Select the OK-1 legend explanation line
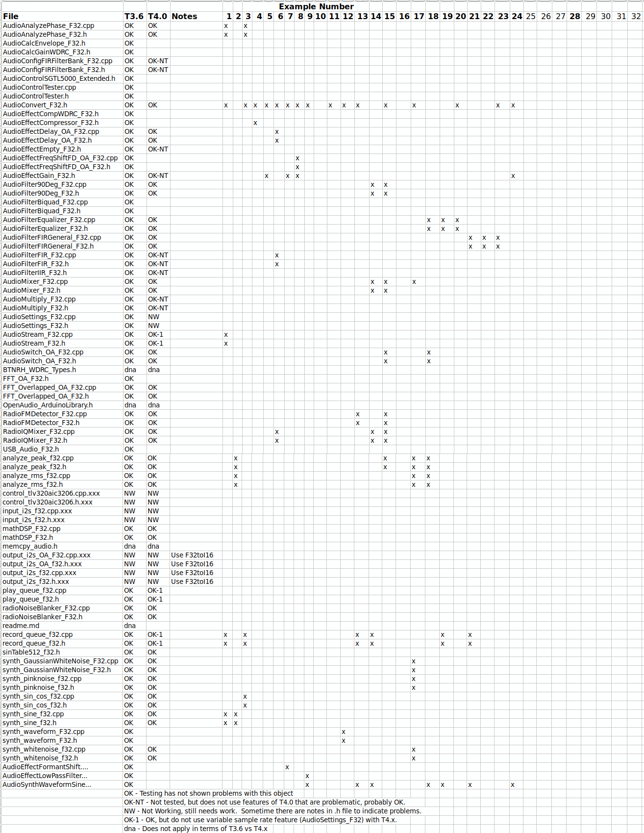The width and height of the screenshot is (644, 833). click(260, 820)
